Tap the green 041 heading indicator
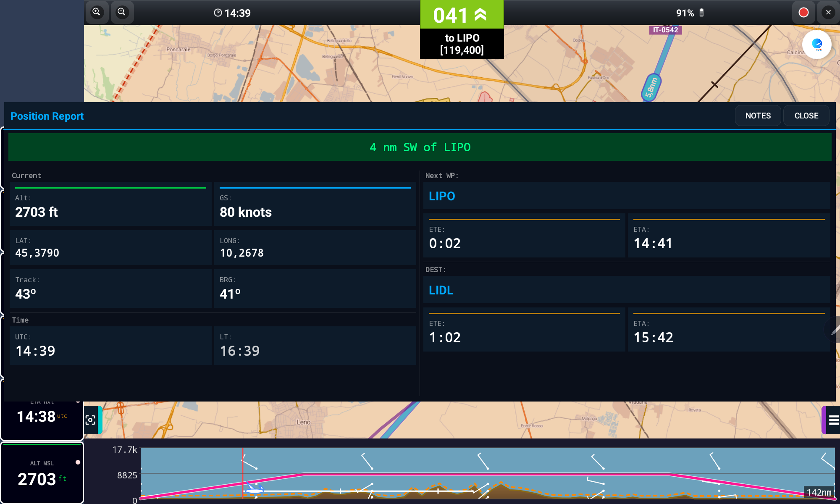Image resolution: width=840 pixels, height=504 pixels. click(x=462, y=15)
